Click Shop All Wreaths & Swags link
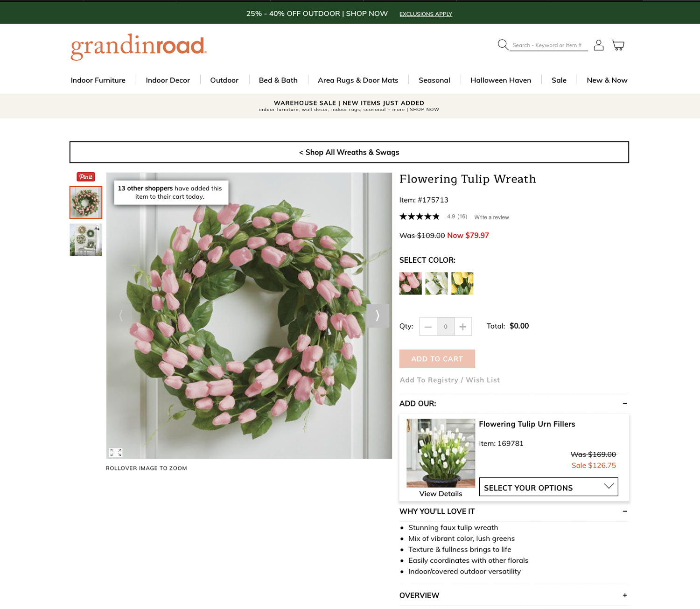This screenshot has height=609, width=700. [x=349, y=152]
